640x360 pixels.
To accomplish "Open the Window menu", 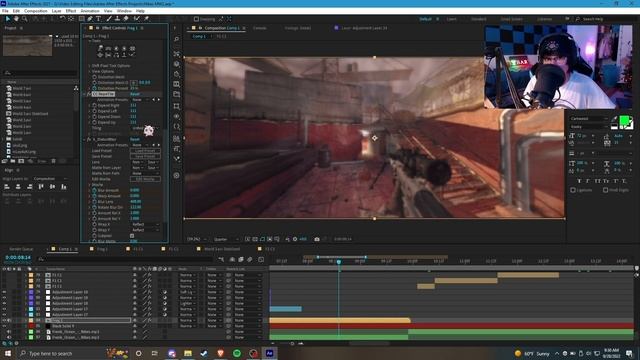I will [x=124, y=11].
